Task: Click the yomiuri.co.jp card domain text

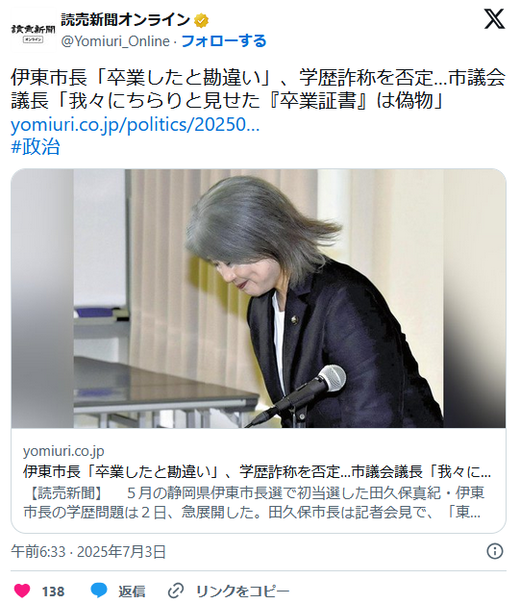Action: 64,451
